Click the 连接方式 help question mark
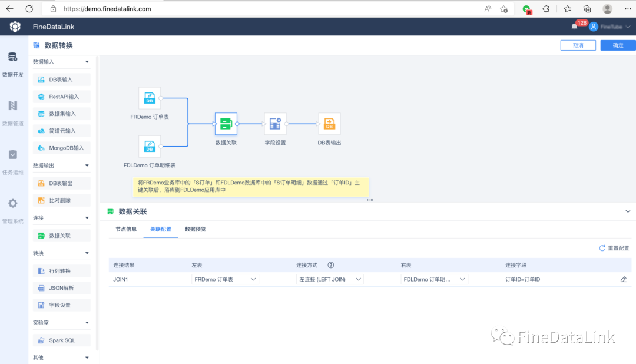Image resolution: width=636 pixels, height=364 pixels. coord(331,265)
